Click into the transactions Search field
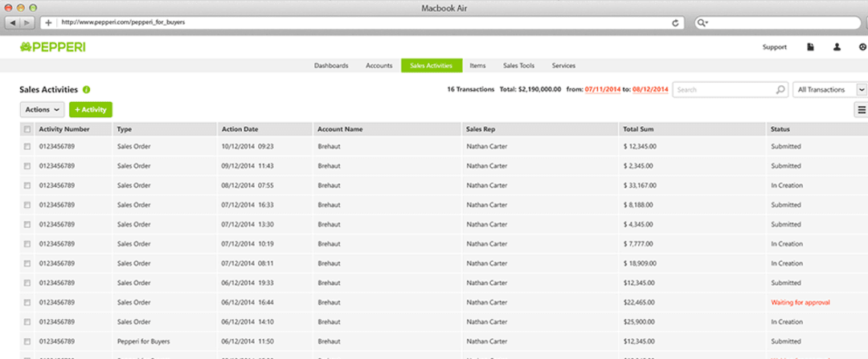Image resolution: width=868 pixels, height=359 pixels. pyautogui.click(x=723, y=90)
